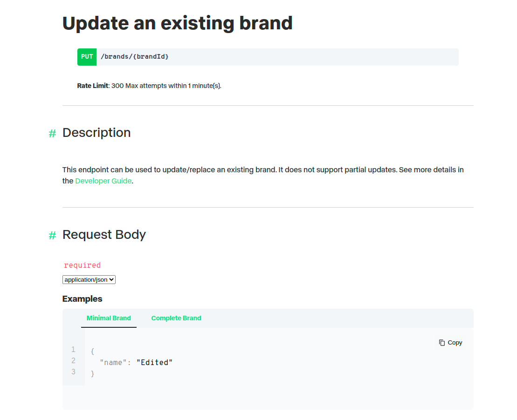517x420 pixels.
Task: Click the green PUT method badge
Action: click(87, 57)
